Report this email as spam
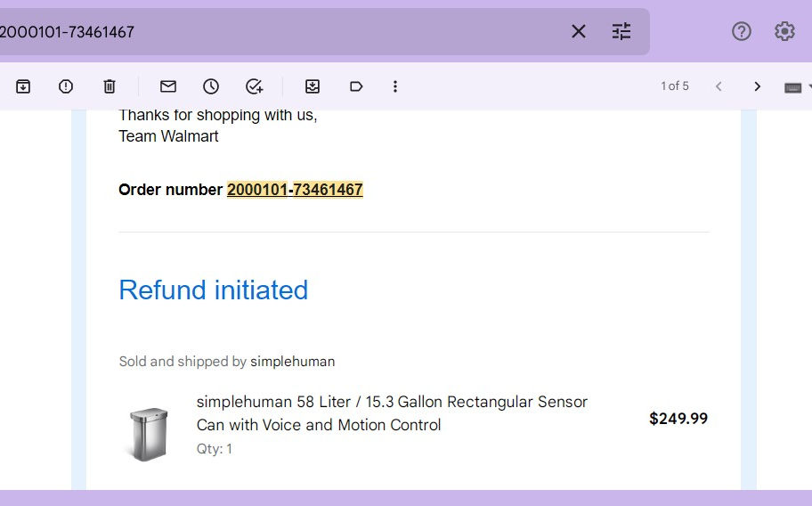 click(x=66, y=86)
